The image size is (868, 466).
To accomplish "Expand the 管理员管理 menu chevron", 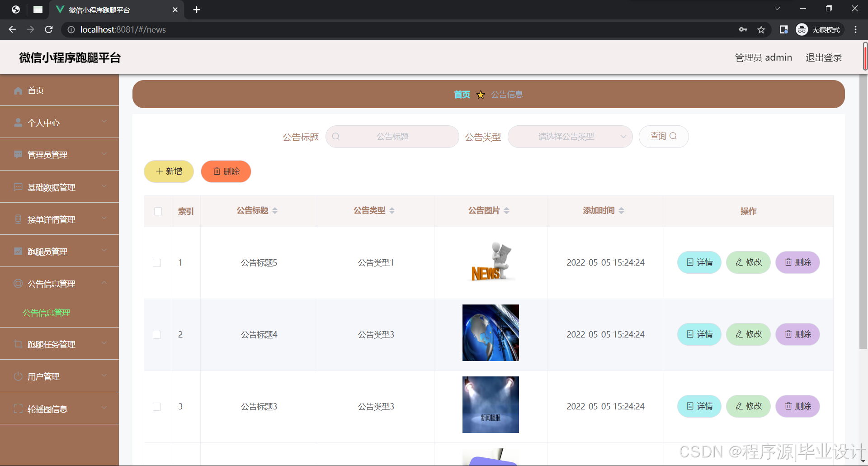I will click(x=104, y=154).
